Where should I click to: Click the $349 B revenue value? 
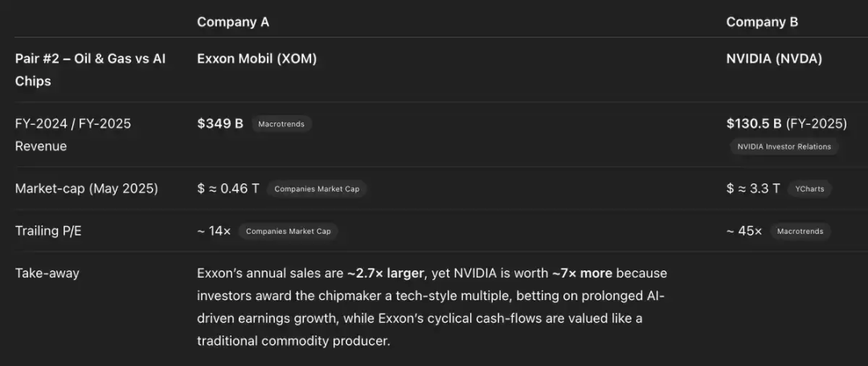pos(220,123)
